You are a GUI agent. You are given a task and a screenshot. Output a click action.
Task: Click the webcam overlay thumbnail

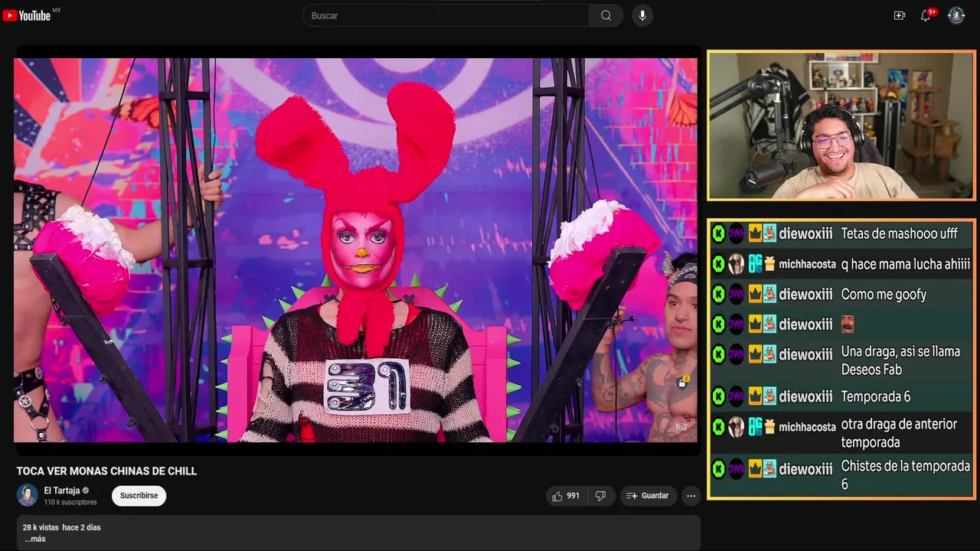pos(841,126)
